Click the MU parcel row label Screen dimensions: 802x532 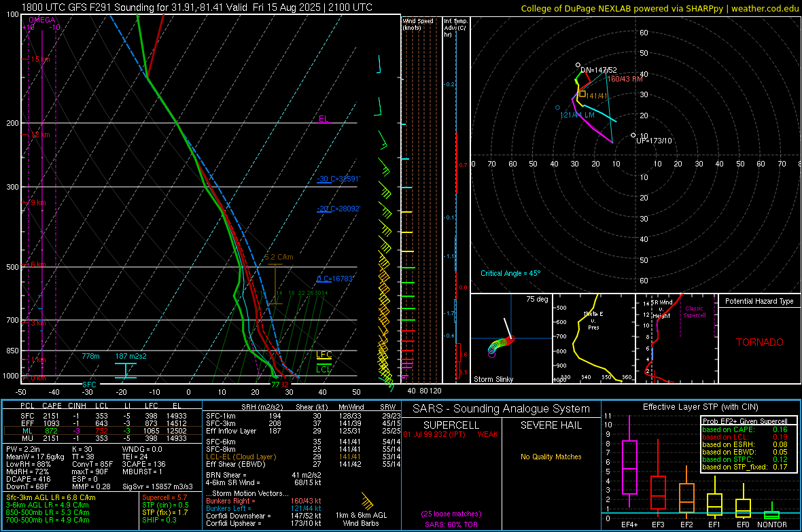tap(27, 438)
